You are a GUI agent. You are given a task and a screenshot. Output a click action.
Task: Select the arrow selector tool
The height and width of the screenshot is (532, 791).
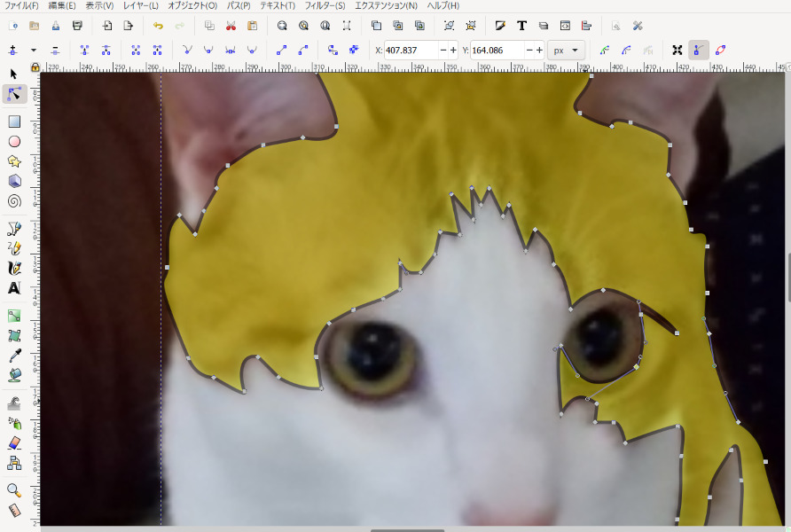point(13,74)
